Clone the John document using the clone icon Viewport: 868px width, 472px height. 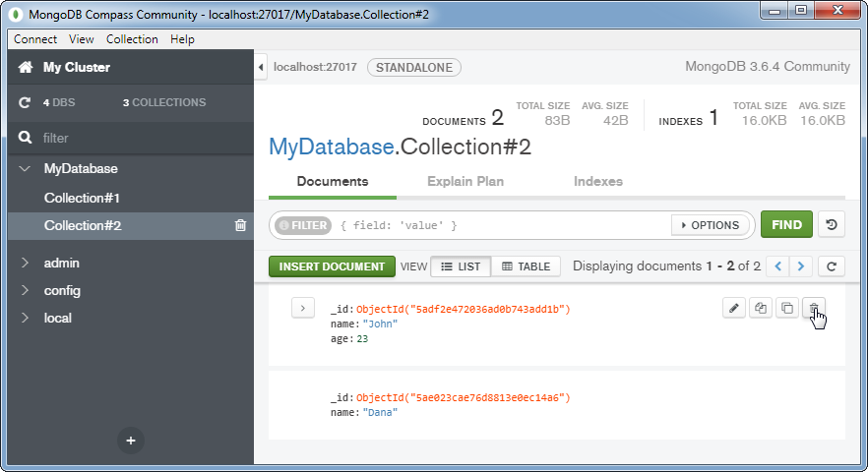(786, 309)
